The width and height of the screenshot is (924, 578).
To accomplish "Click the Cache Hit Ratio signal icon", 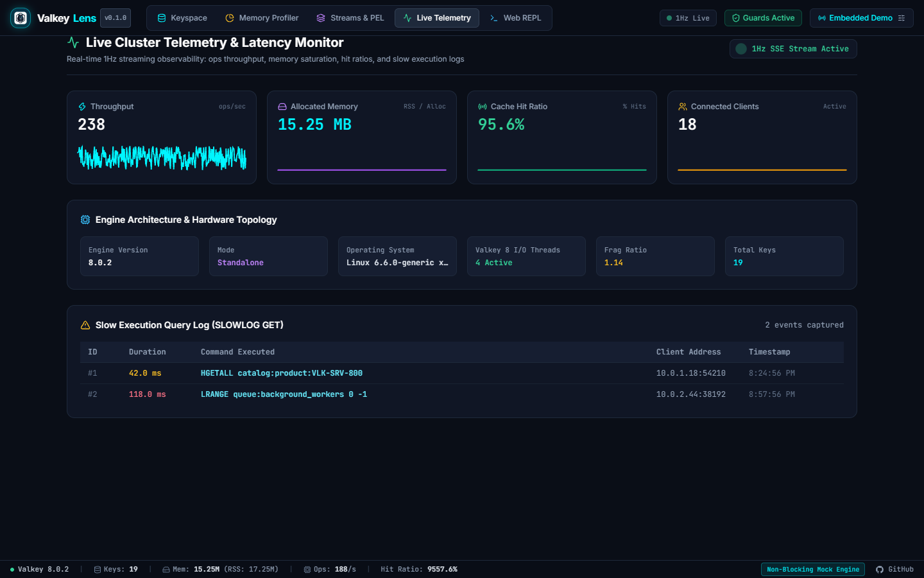I will tap(483, 107).
